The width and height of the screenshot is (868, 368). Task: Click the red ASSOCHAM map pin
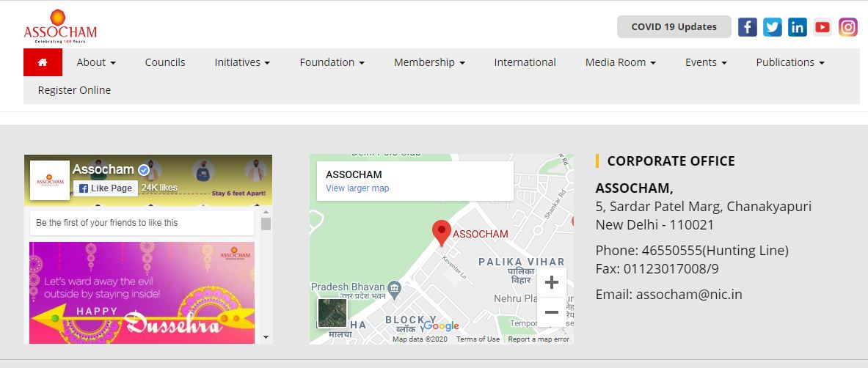coord(441,232)
